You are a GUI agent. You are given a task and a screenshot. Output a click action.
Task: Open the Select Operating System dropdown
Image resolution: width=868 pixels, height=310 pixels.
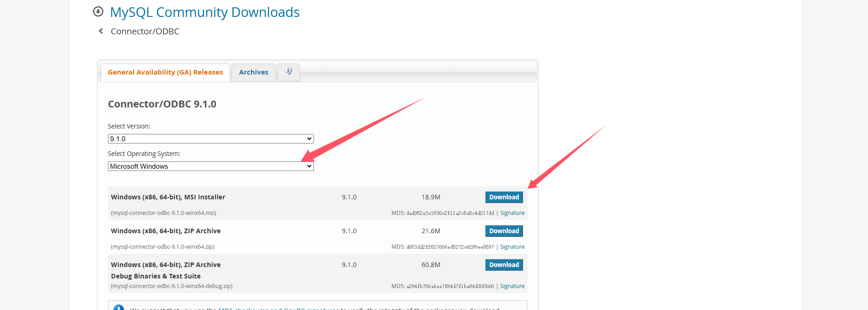(210, 166)
